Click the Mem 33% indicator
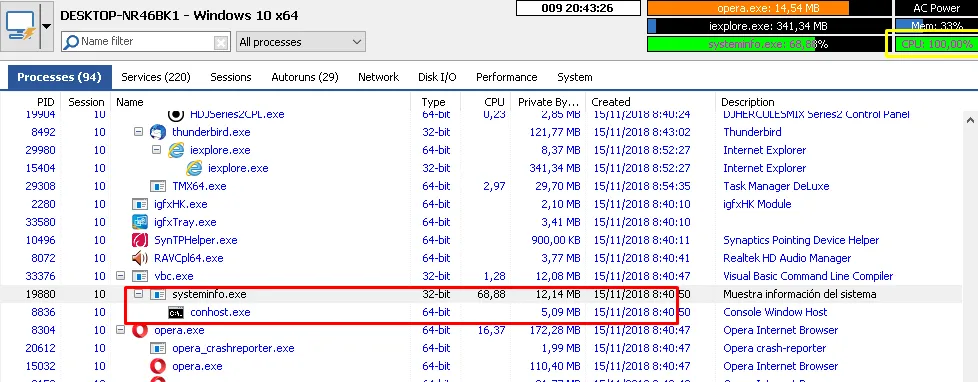The image size is (978, 382). pos(936,26)
